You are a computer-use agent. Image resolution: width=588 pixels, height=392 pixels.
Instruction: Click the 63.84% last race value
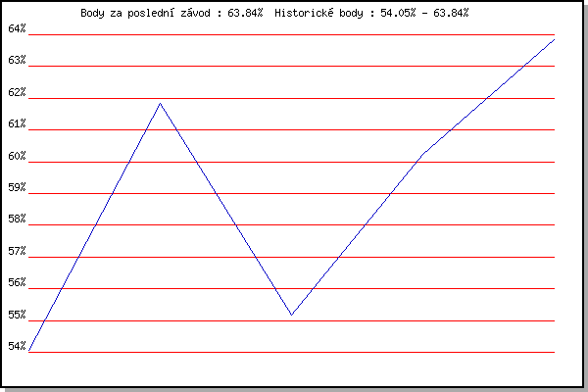[x=245, y=13]
